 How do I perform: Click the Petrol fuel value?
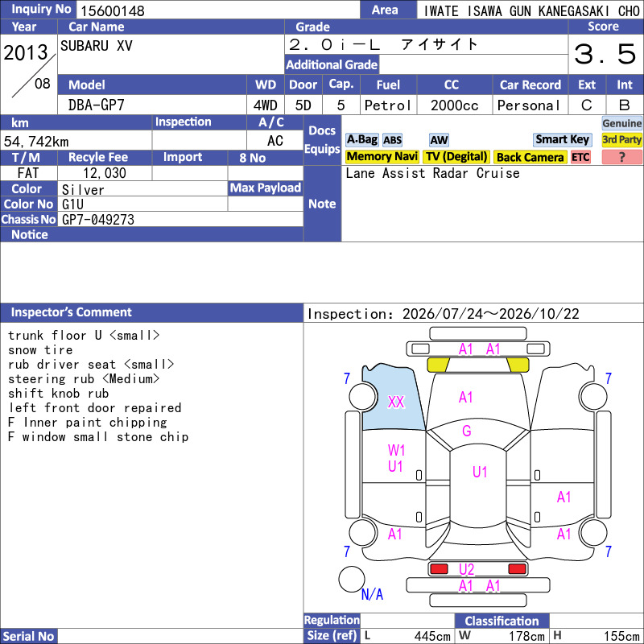click(x=387, y=105)
